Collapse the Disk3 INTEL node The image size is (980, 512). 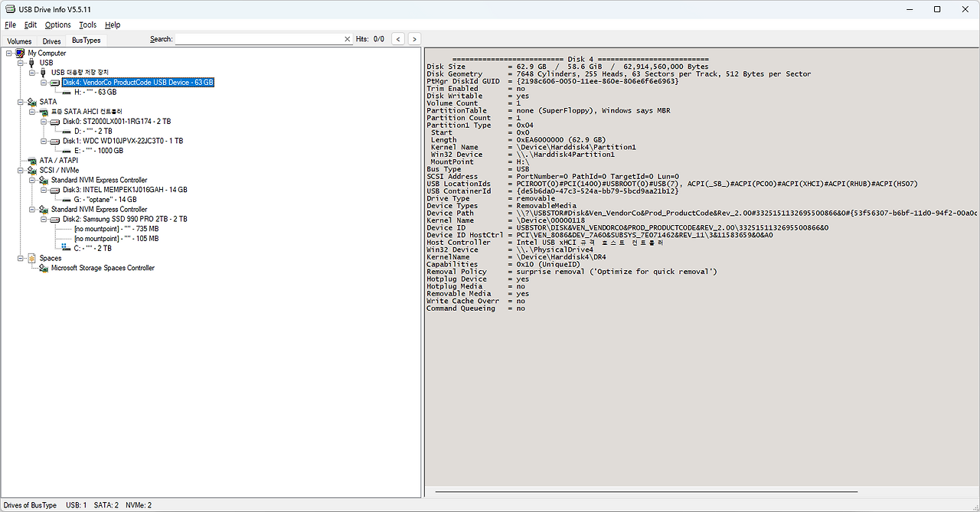pos(44,190)
